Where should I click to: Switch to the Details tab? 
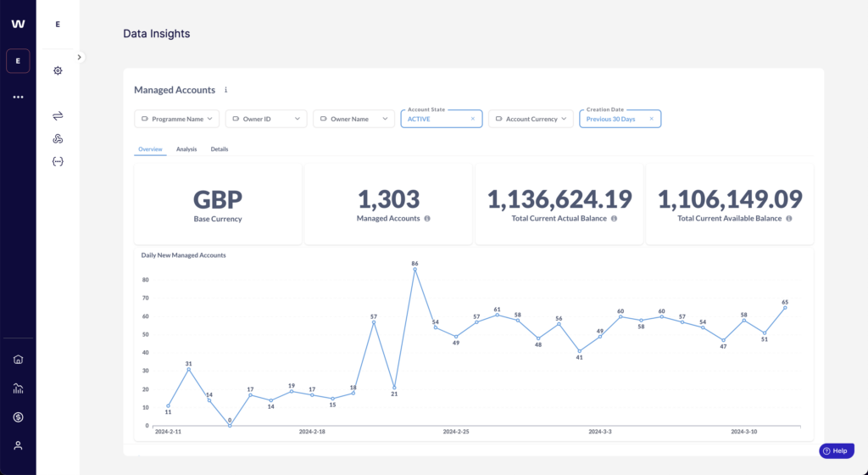(220, 149)
